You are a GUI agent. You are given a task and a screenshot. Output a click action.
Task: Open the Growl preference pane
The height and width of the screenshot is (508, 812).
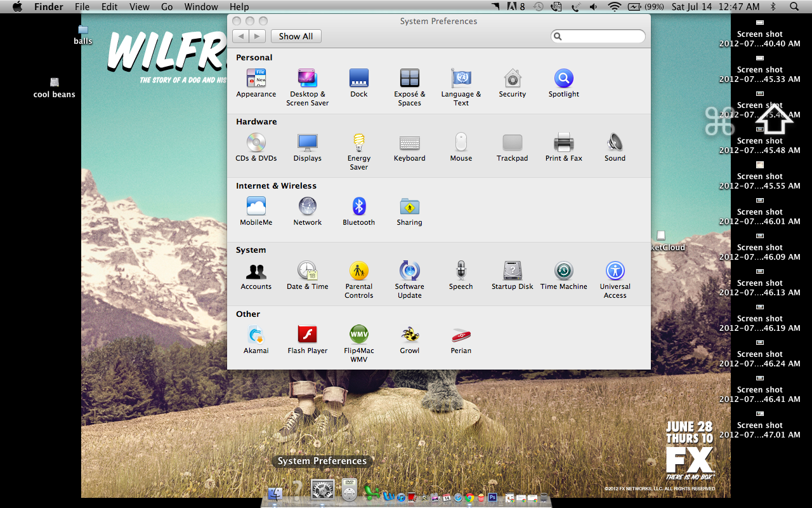410,340
